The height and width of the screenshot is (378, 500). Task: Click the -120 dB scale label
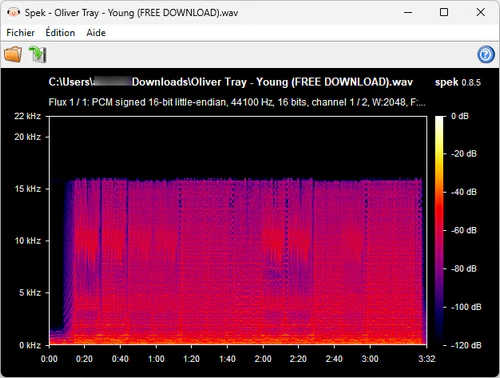[x=466, y=345]
